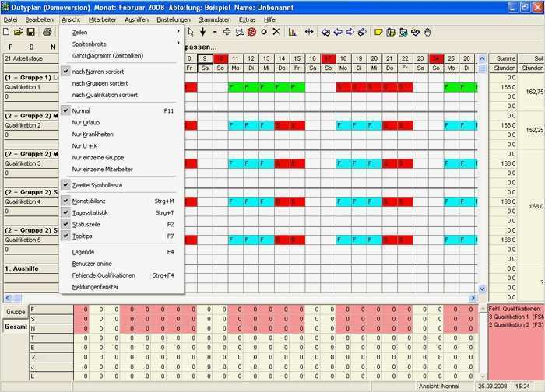
Task: Click the minus sign toolbar icon
Action: click(215, 33)
